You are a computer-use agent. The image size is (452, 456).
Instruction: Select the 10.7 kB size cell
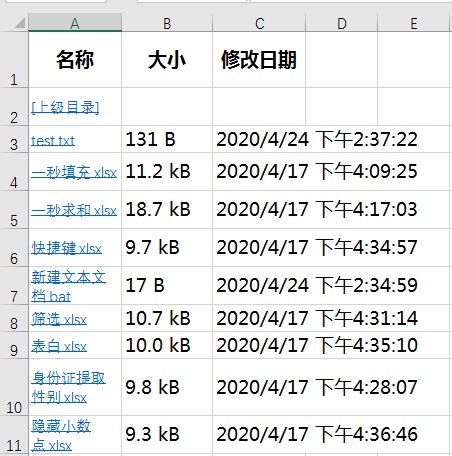coord(167,318)
